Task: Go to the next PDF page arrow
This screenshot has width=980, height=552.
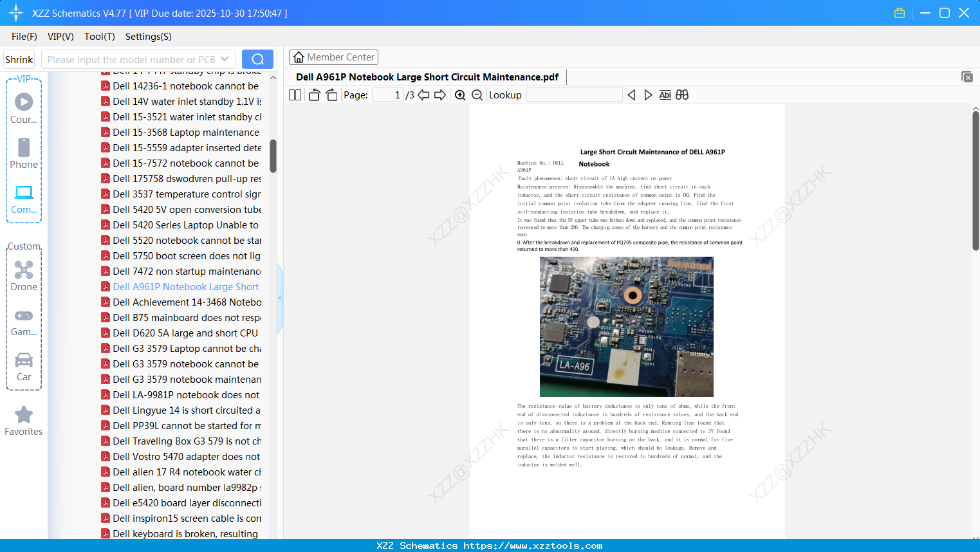Action: click(440, 95)
